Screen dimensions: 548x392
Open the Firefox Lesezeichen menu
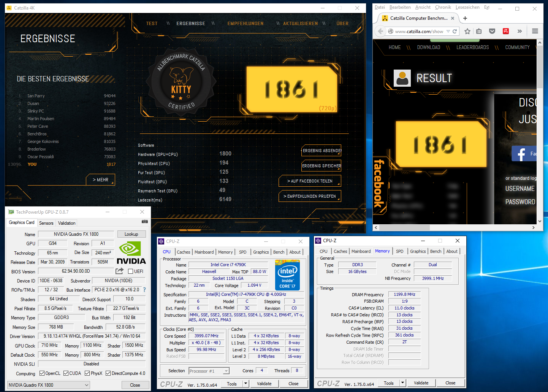pyautogui.click(x=467, y=7)
